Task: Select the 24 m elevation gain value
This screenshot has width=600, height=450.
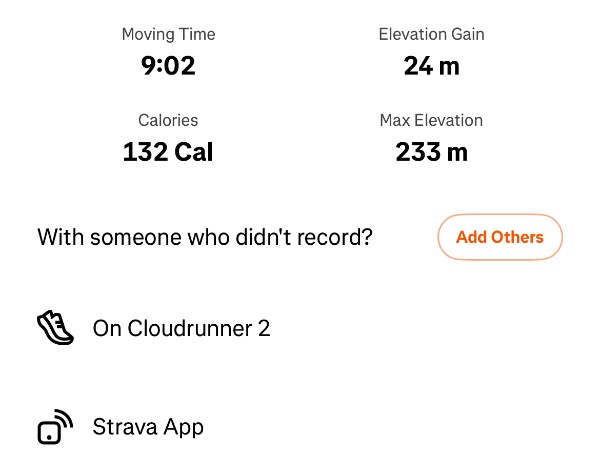Action: [x=431, y=66]
